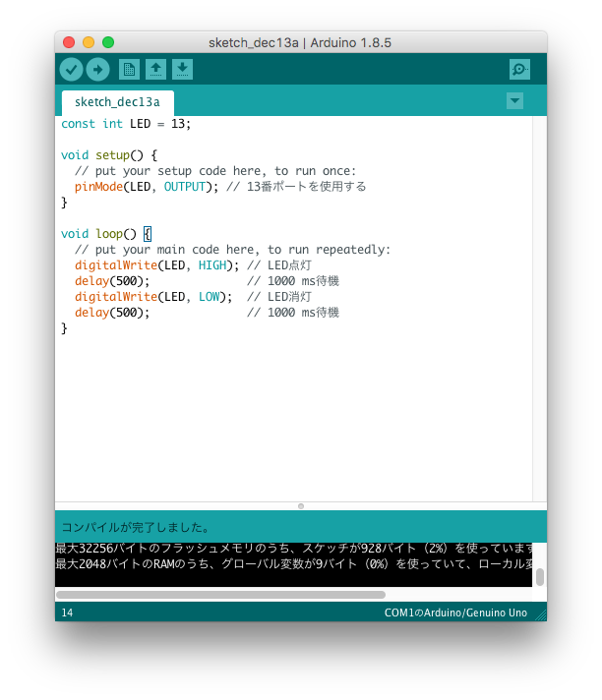Click the highlighted opening brace after loop()
This screenshot has height=700, width=602.
point(148,234)
